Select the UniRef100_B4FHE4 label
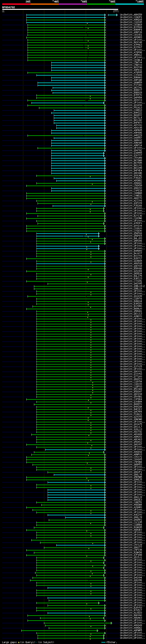The width and height of the screenshot is (146, 644). point(131,171)
